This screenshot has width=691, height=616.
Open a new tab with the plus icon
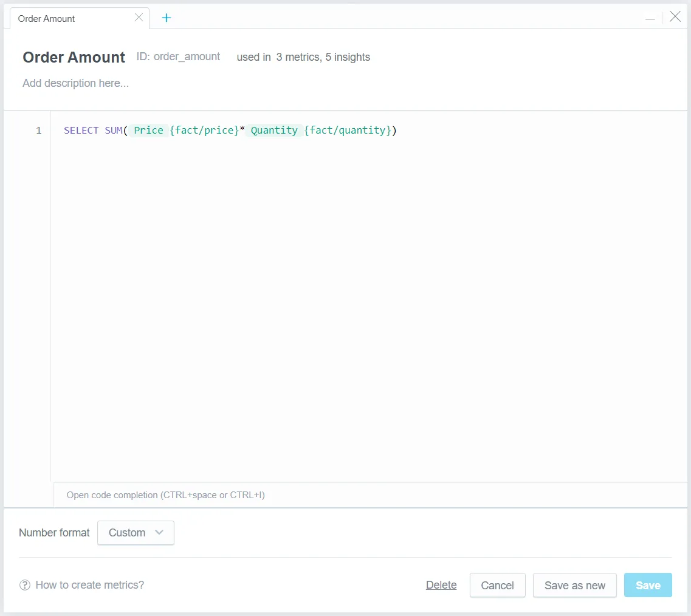point(166,18)
